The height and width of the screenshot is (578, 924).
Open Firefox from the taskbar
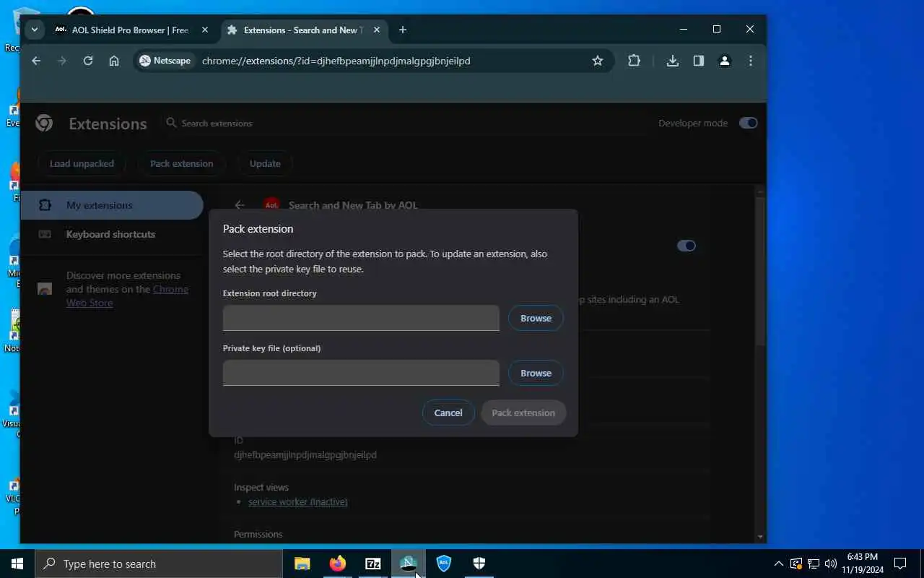338,564
